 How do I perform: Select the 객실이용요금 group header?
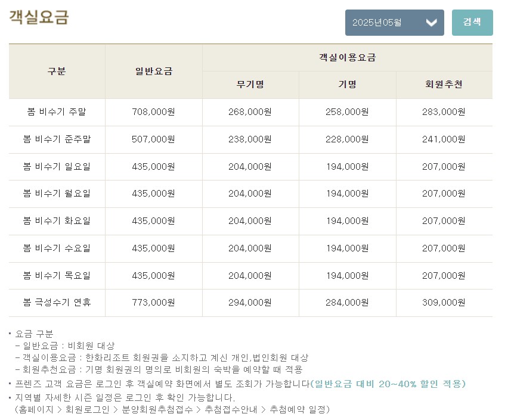pos(347,58)
